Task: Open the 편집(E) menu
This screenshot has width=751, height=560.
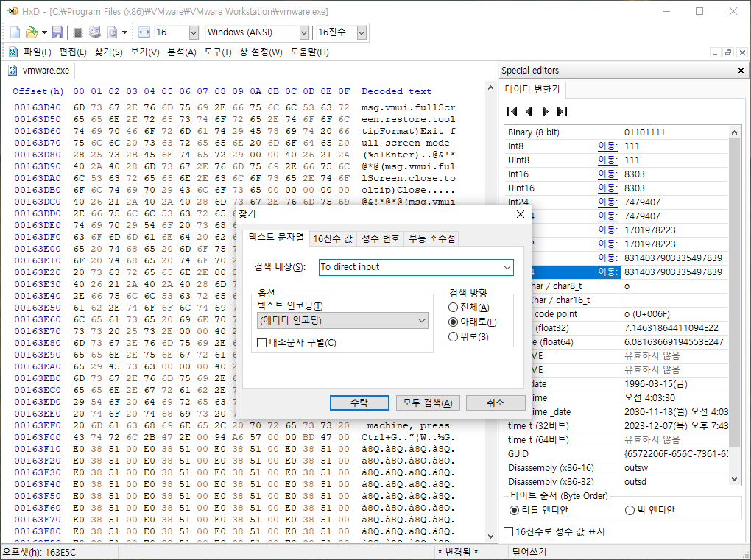Action: pos(73,52)
